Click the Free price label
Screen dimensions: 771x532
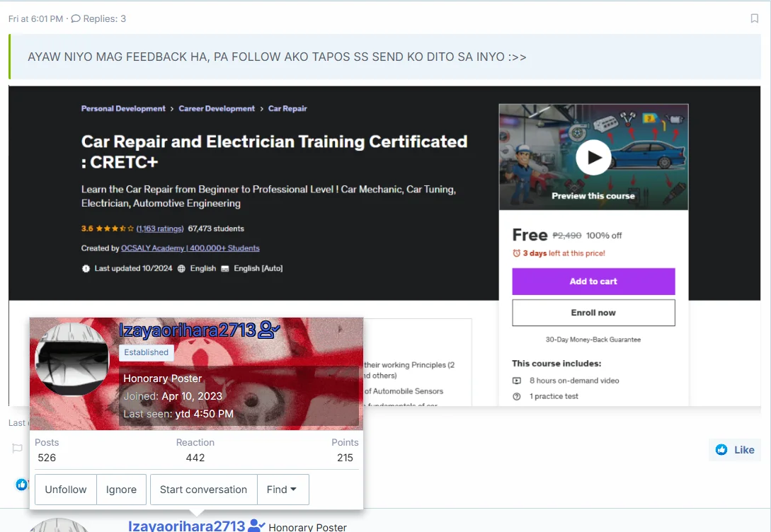point(530,235)
